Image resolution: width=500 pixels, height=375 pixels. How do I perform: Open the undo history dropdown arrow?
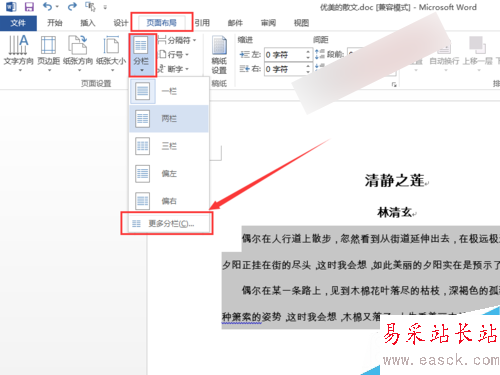[57, 7]
